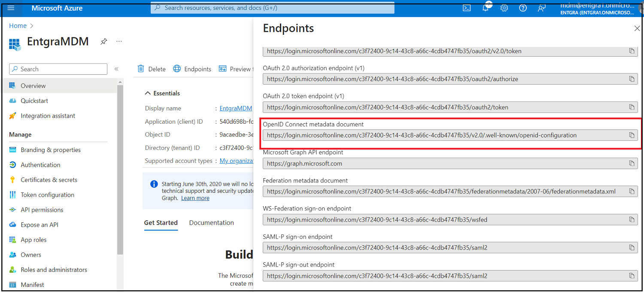644x292 pixels.
Task: Click the EntgraMDM app icon in header
Action: pos(15,44)
